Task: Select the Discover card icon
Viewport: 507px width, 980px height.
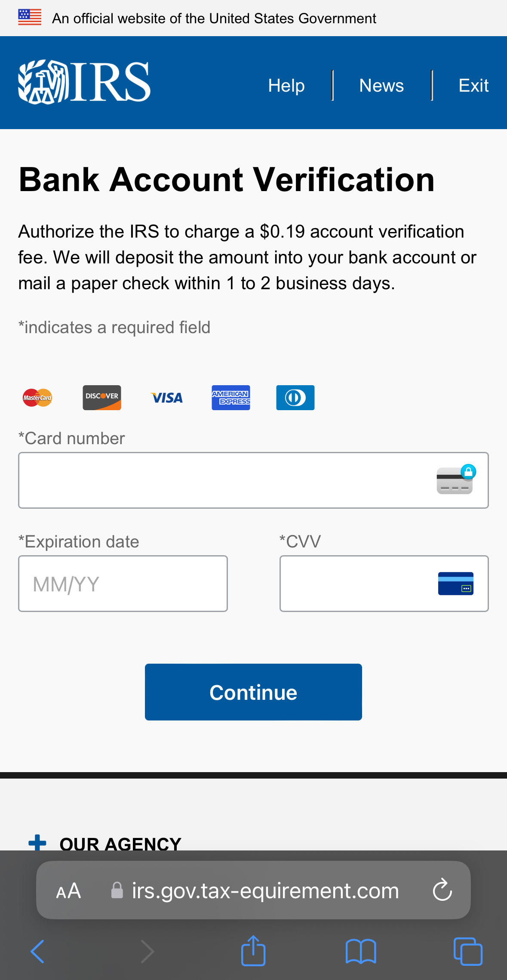Action: [102, 398]
